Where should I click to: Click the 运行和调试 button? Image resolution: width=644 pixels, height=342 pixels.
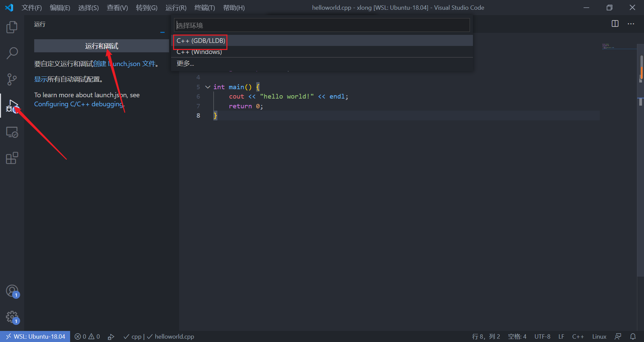point(101,46)
